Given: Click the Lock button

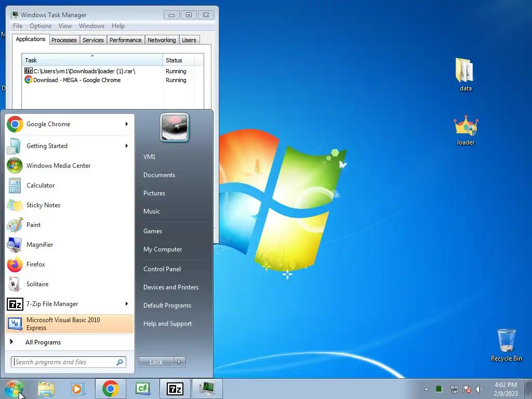Looking at the screenshot, I should click(156, 362).
